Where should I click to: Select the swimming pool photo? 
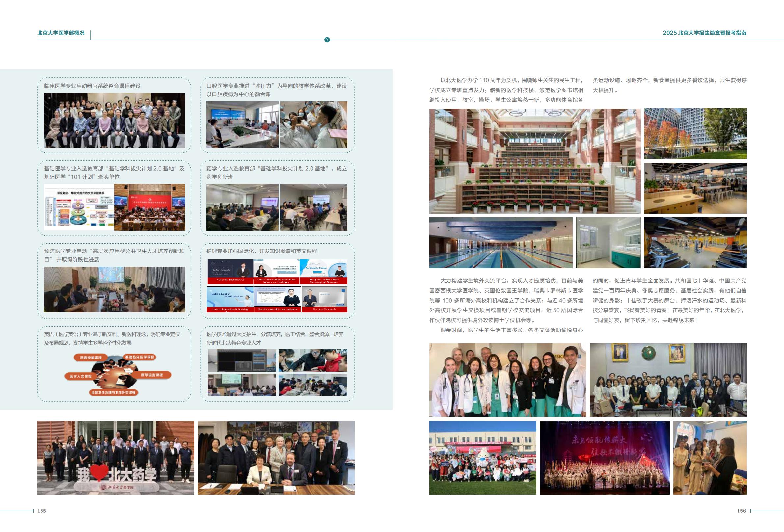pos(500,243)
